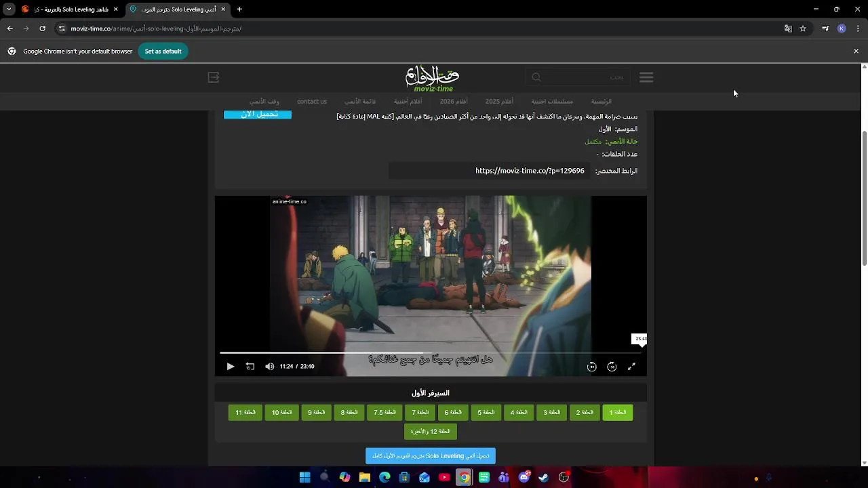Open مسلسلات اجنبية nav item

552,102
